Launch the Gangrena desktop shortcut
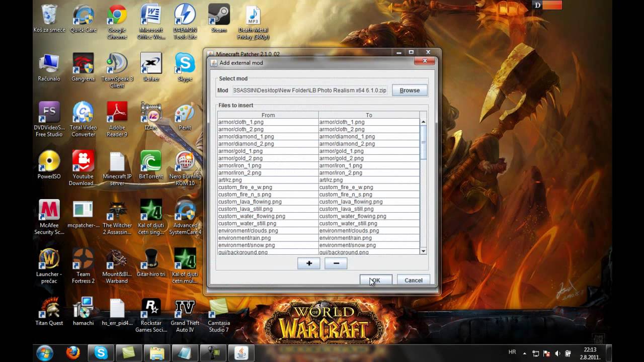The width and height of the screenshot is (644, 362). tap(83, 67)
